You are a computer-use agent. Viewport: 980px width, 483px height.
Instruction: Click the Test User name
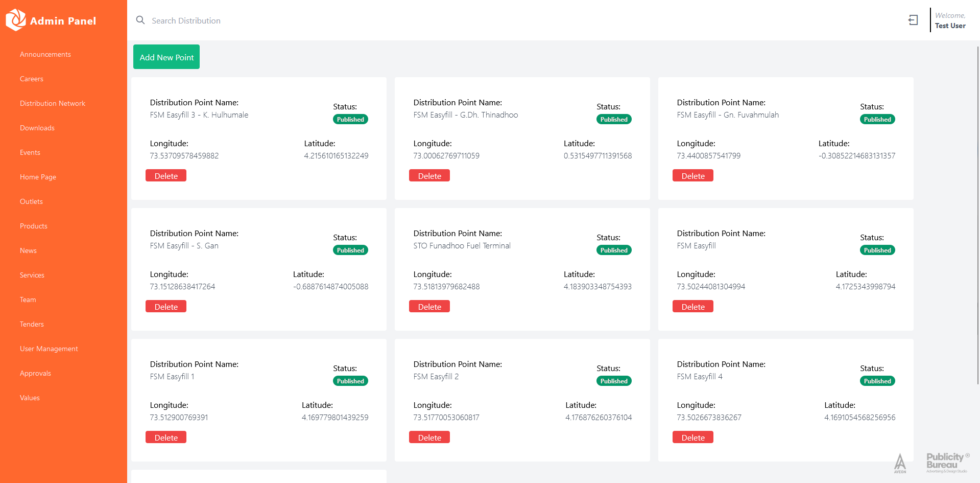tap(950, 26)
